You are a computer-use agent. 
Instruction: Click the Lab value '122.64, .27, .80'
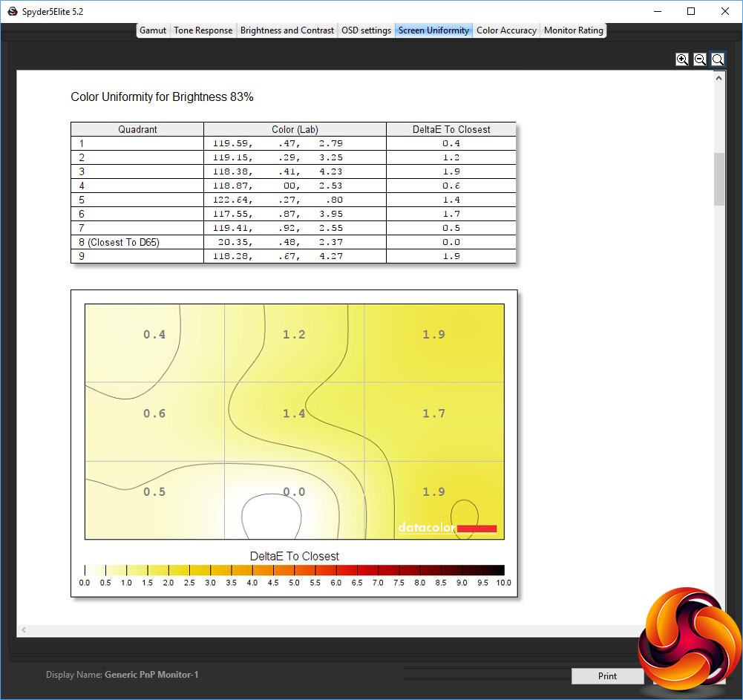(x=278, y=200)
